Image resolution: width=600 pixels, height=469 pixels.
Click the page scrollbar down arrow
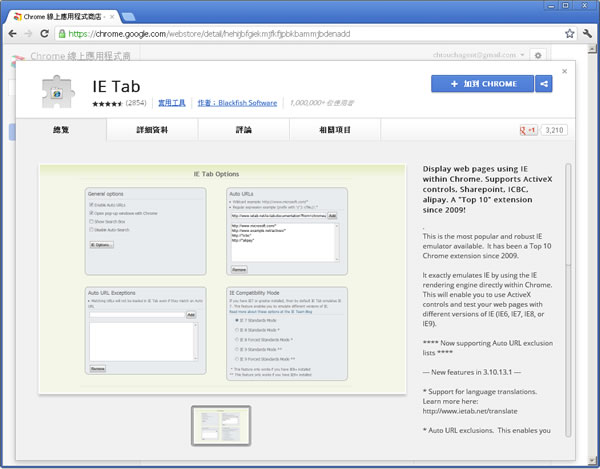[592, 460]
